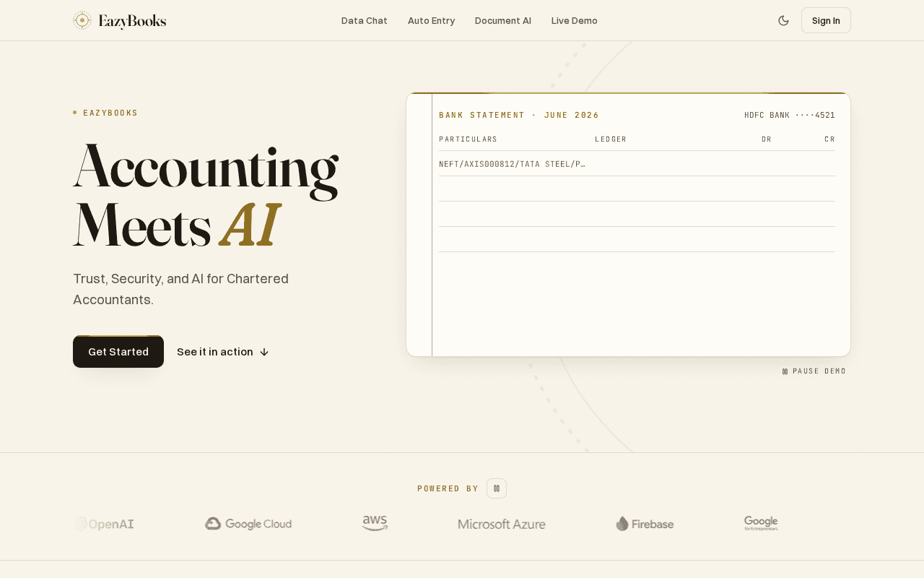Click the Get Started button

118,352
